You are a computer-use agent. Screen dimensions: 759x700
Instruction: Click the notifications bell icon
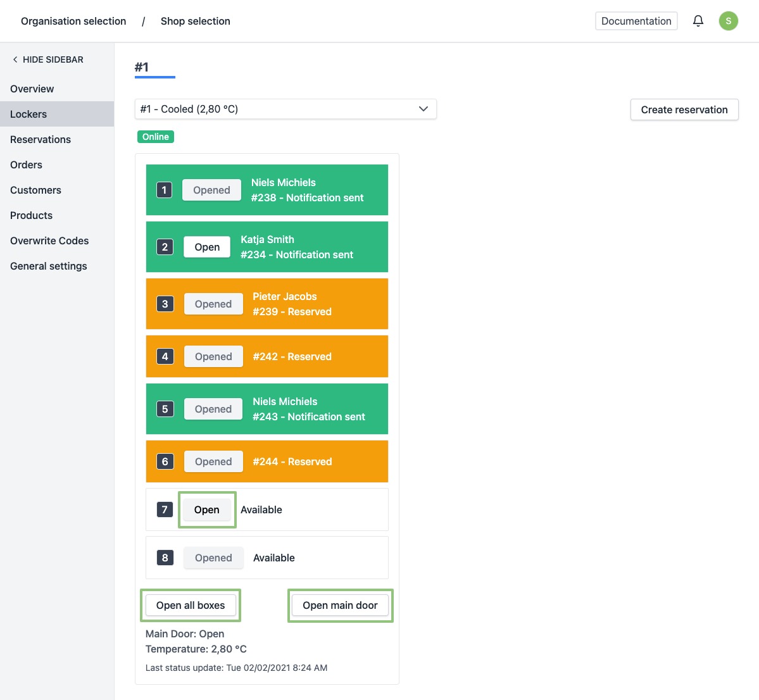coord(698,21)
